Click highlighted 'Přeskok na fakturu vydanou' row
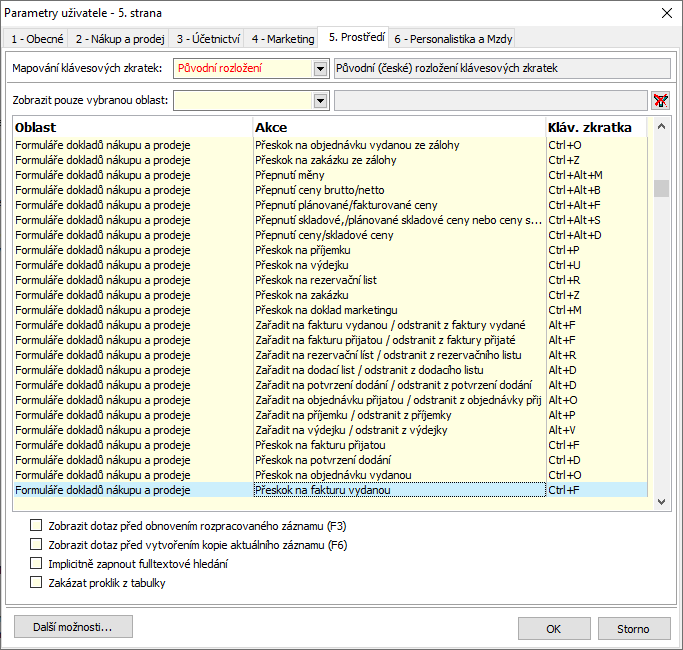This screenshot has width=683, height=650. tap(331, 490)
